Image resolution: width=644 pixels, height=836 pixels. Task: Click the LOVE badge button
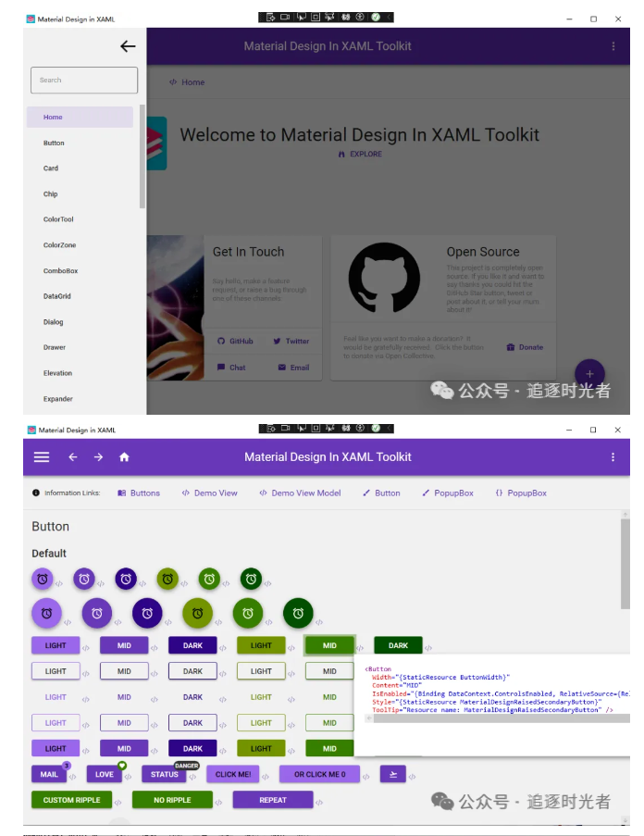click(105, 774)
